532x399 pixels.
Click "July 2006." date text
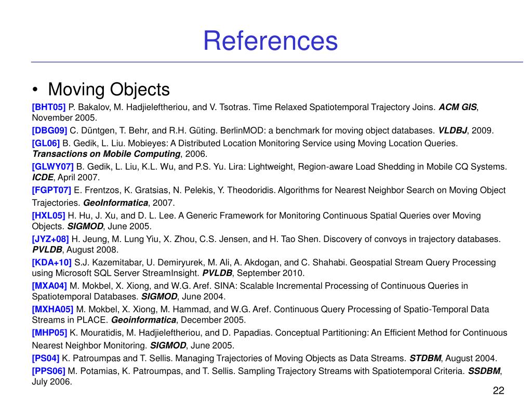click(x=52, y=381)
